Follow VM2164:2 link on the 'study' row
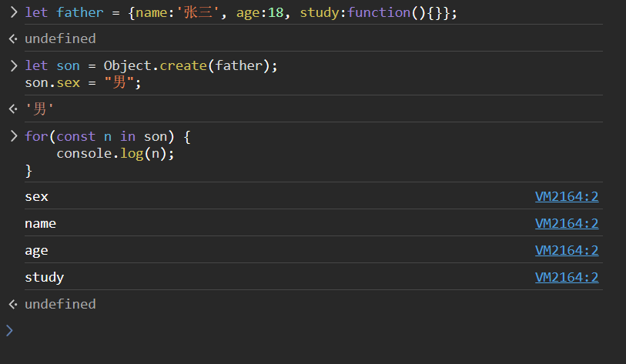 coord(566,277)
